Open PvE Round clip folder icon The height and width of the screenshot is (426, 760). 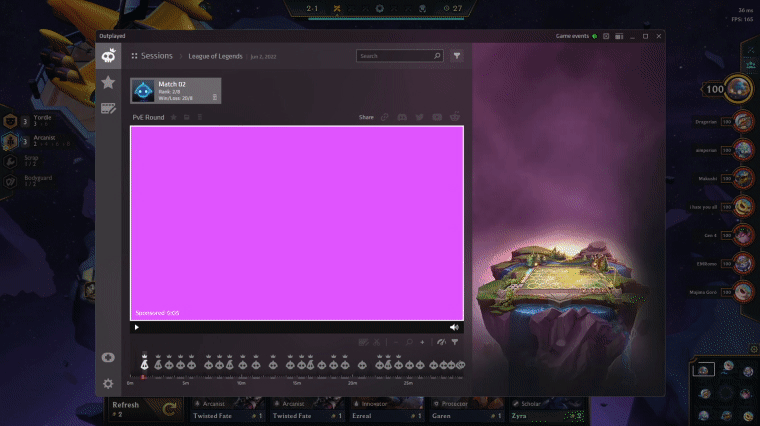tap(187, 117)
